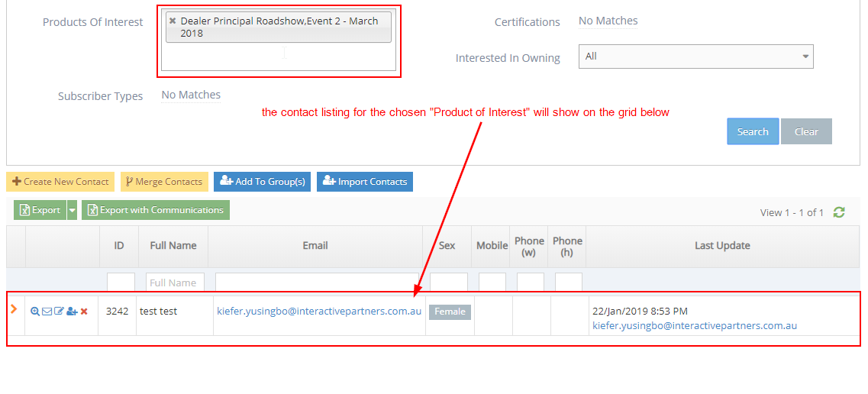Click Create New Contact button
This screenshot has width=868, height=394.
[x=60, y=182]
